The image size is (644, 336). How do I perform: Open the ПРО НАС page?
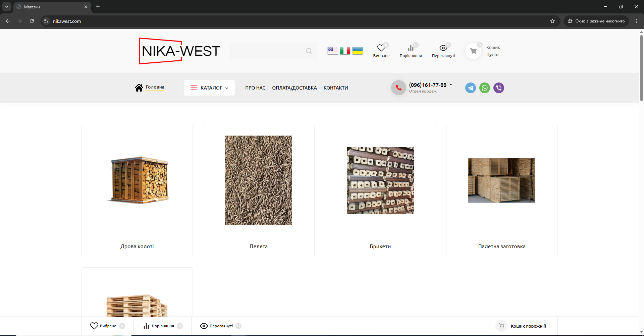pyautogui.click(x=255, y=88)
